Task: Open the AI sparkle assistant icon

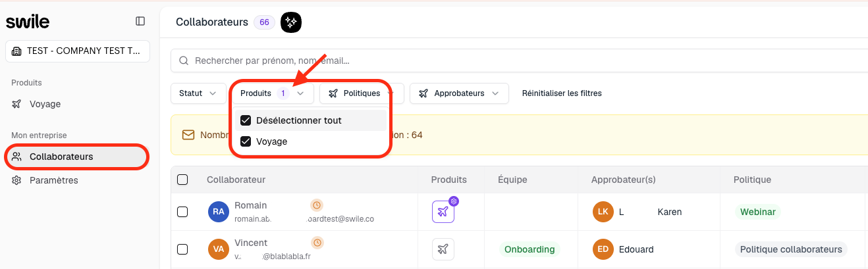Action: 290,22
